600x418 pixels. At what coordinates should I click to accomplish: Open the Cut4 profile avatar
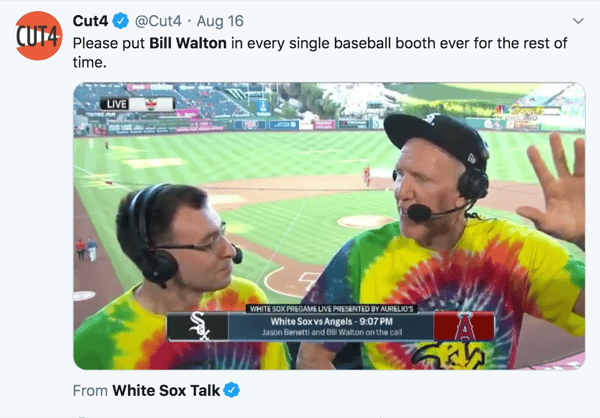pyautogui.click(x=38, y=36)
